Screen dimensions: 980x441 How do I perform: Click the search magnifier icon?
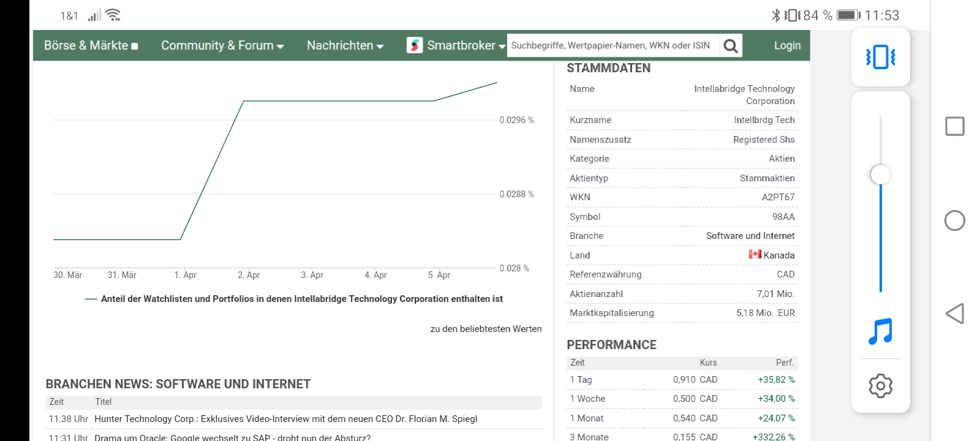coord(730,45)
